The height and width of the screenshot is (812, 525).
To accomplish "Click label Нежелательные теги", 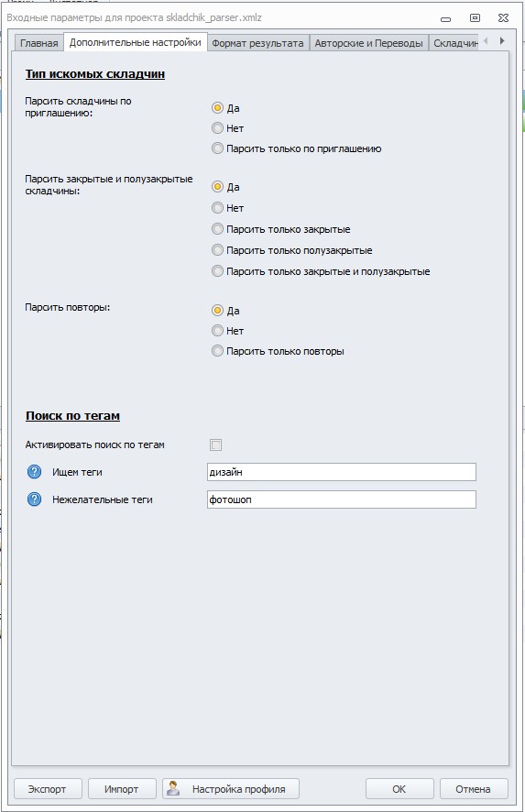I will tap(103, 499).
